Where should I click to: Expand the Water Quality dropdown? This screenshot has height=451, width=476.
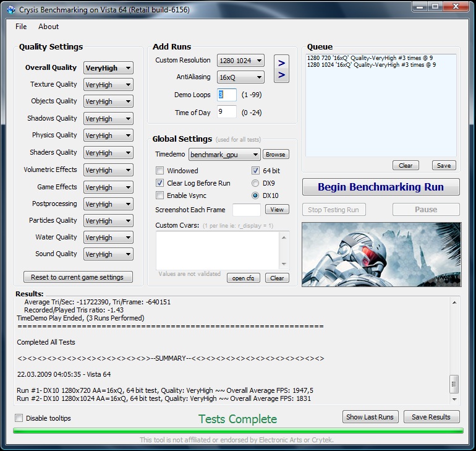tap(108, 238)
